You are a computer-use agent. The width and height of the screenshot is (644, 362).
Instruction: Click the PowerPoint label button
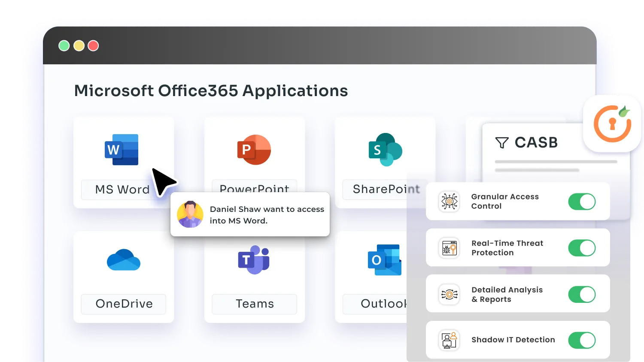click(255, 186)
